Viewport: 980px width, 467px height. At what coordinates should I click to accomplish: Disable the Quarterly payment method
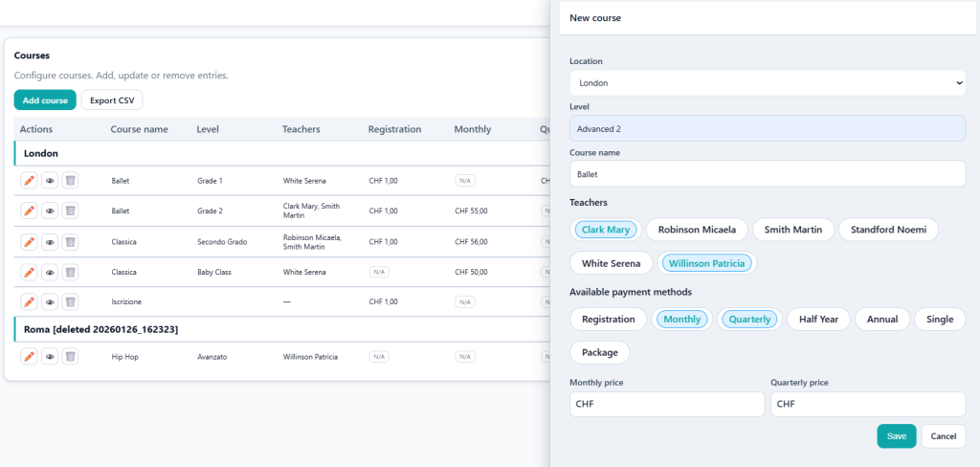[749, 319]
